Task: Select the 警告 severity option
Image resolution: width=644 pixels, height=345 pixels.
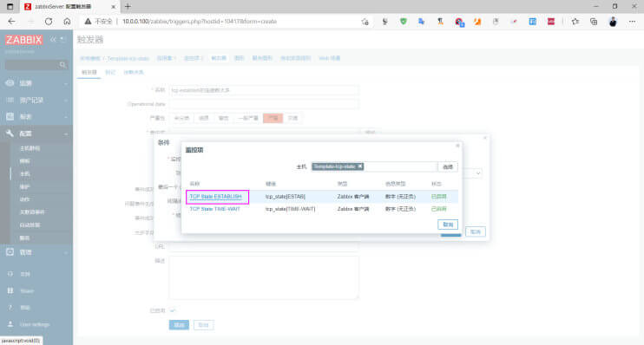Action: click(223, 118)
